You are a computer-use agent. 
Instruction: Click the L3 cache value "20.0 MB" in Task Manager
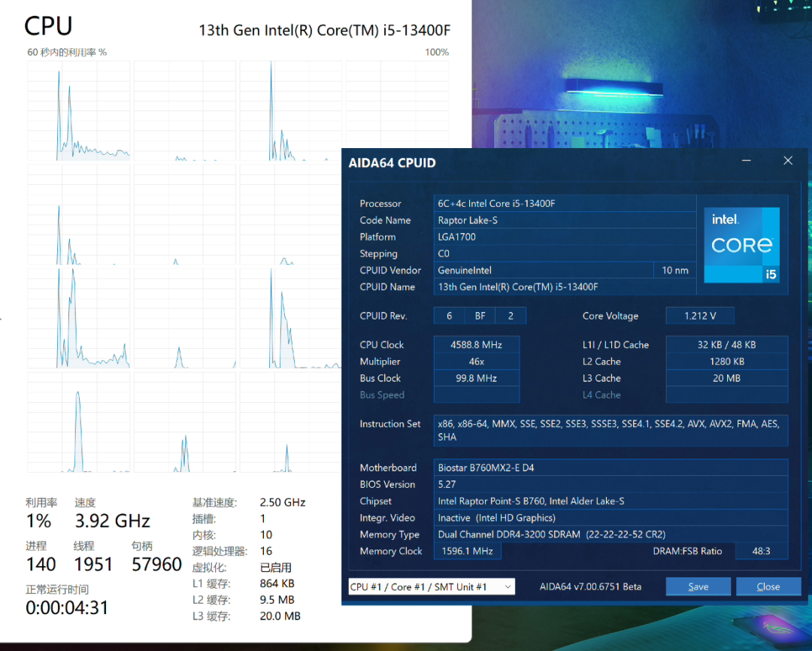point(280,616)
